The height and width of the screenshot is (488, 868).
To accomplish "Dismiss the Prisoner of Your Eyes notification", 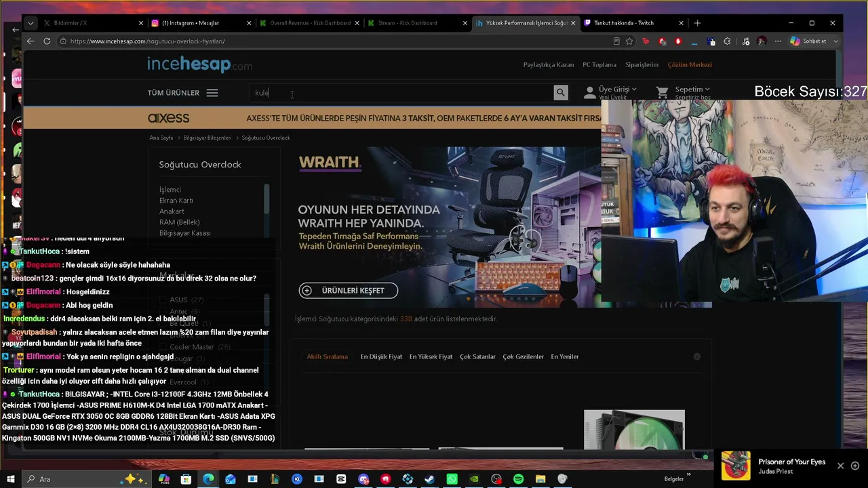I will coord(840,466).
